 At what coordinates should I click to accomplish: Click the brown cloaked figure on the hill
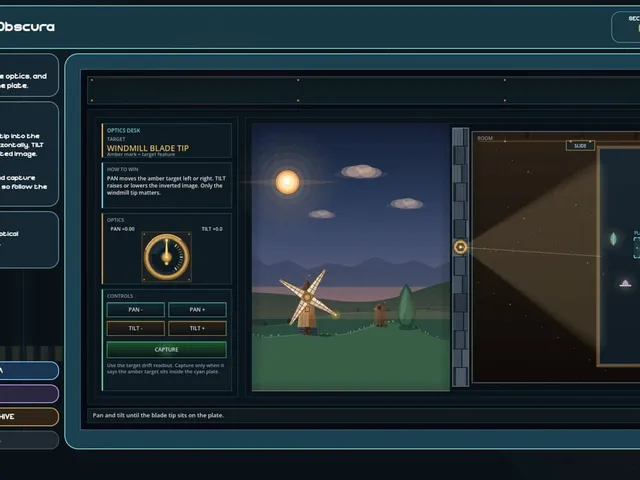click(380, 315)
